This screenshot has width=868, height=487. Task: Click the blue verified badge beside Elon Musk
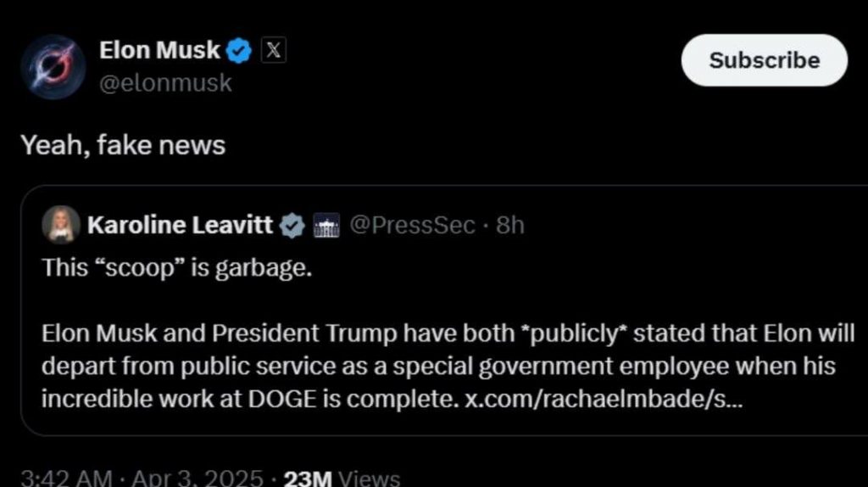coord(240,52)
